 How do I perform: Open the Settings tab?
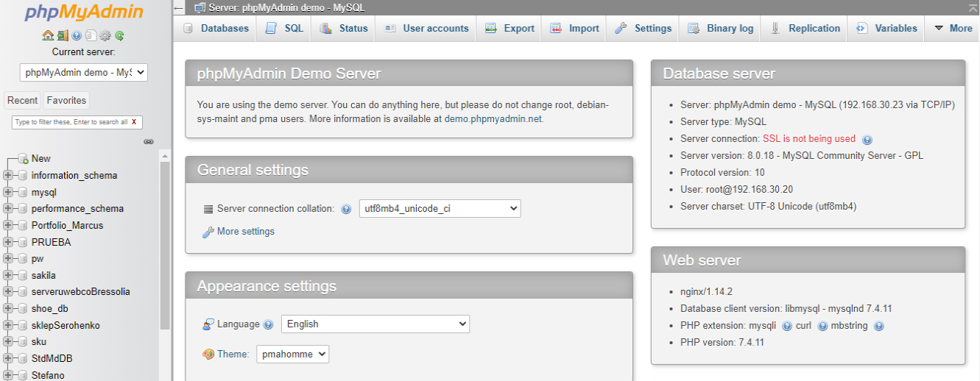point(644,28)
